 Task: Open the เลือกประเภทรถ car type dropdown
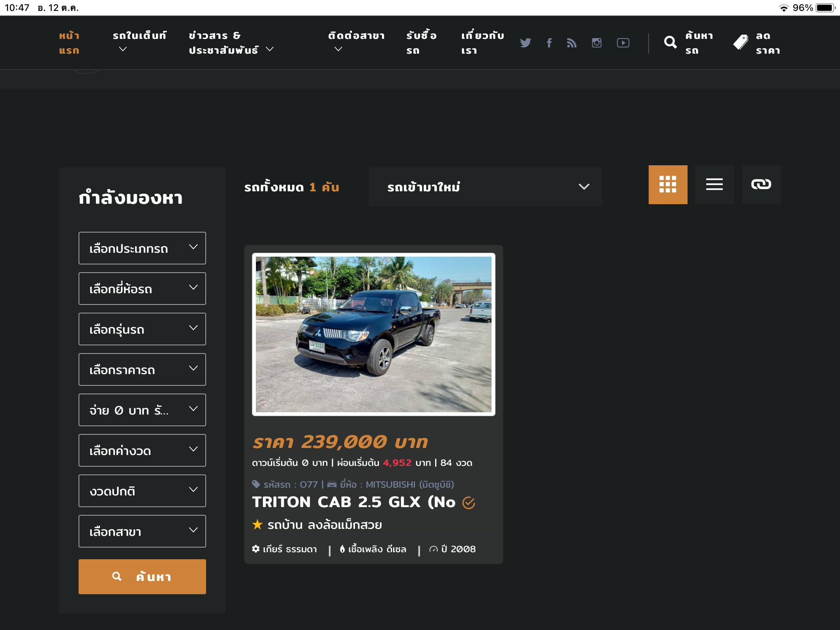[x=142, y=248]
